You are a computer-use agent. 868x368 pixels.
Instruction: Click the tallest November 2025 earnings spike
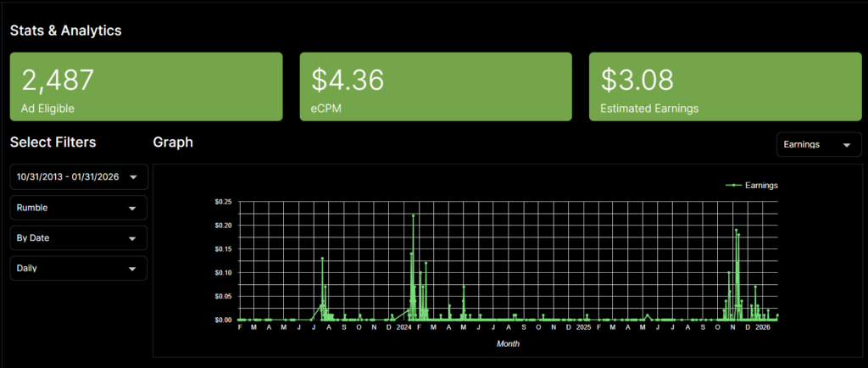click(737, 230)
